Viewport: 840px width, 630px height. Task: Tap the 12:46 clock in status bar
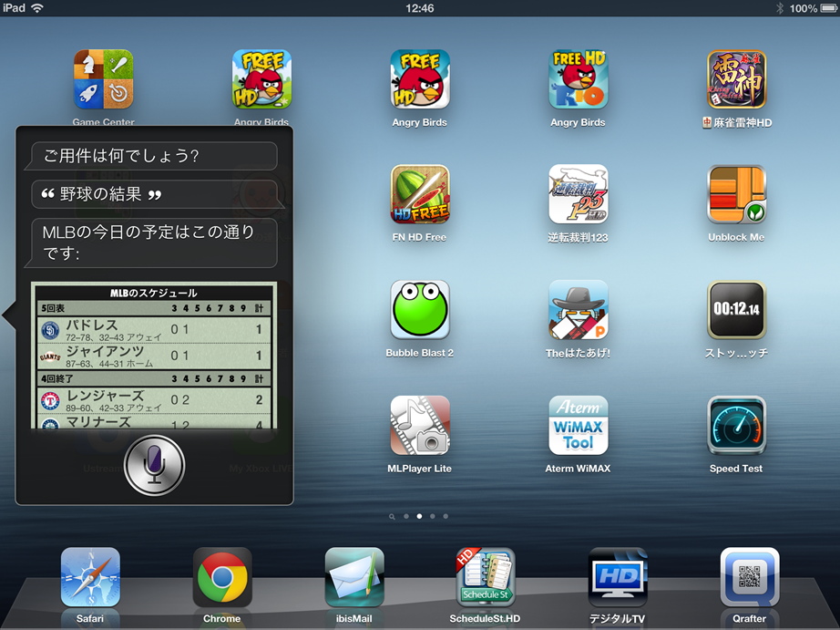pos(419,8)
